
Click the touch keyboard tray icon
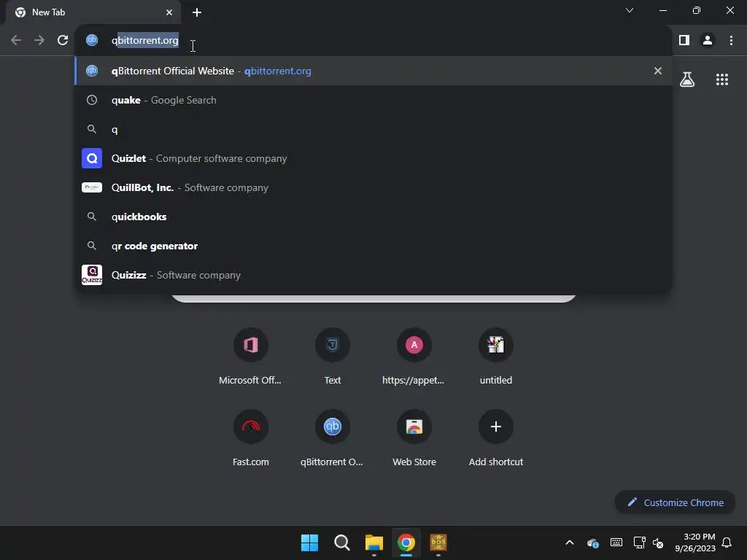click(616, 542)
